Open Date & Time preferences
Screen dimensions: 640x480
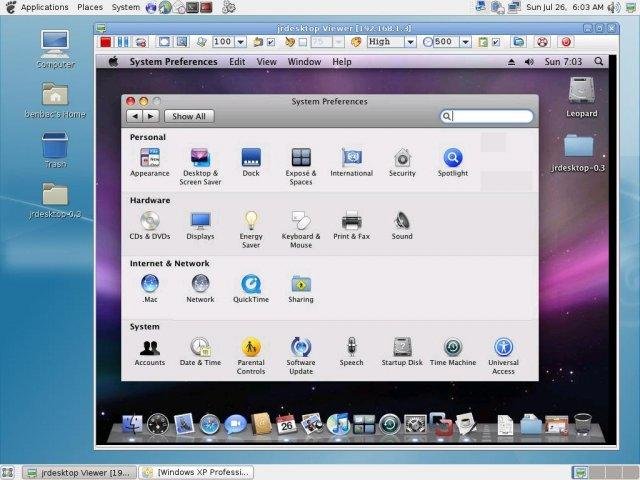(x=200, y=352)
